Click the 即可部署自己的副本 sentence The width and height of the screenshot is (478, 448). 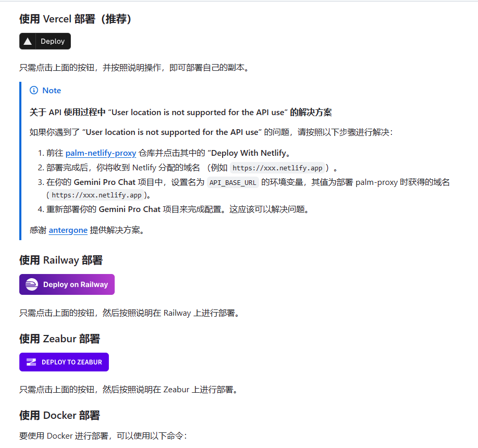tap(134, 68)
